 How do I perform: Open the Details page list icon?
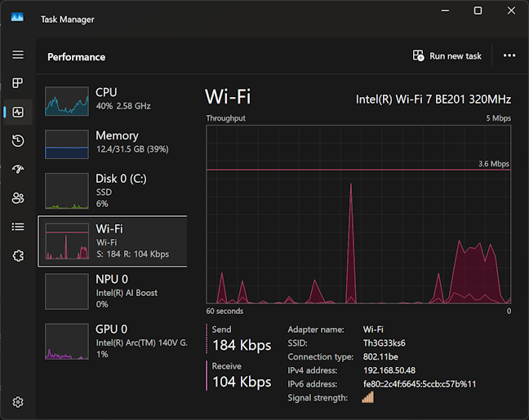(18, 227)
